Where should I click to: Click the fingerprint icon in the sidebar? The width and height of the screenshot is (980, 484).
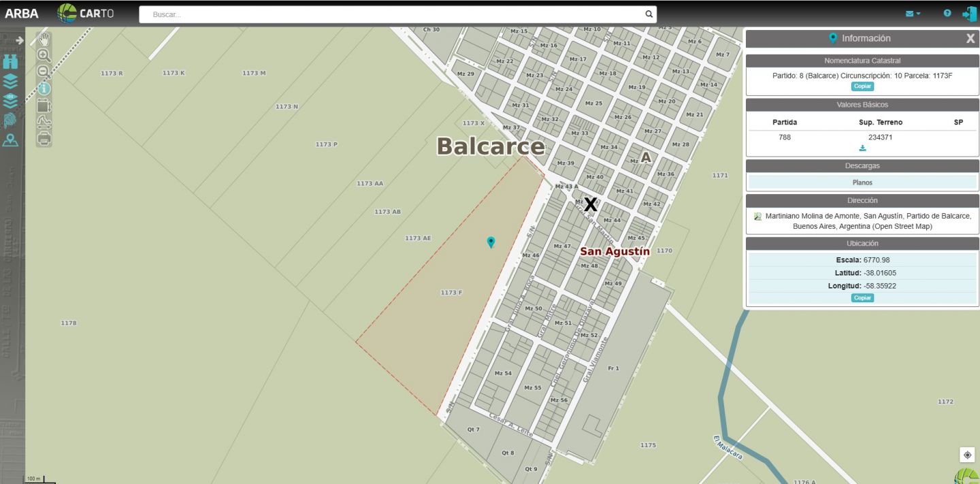point(10,120)
